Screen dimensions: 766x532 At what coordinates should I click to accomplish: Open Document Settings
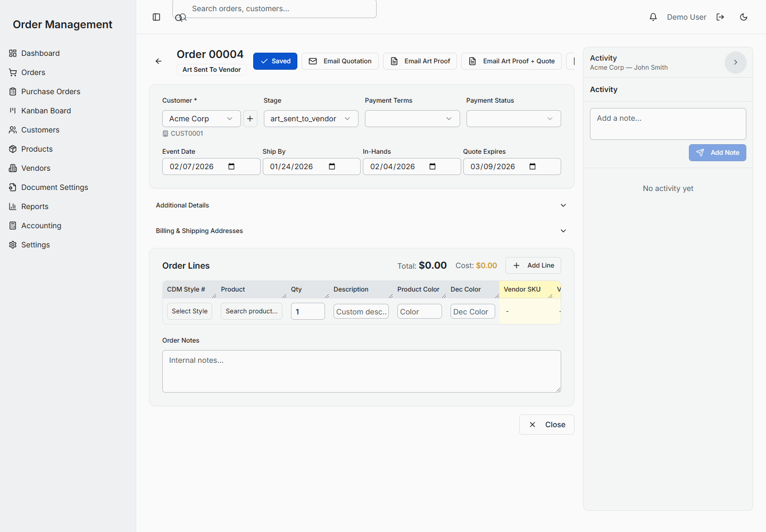pos(68,187)
